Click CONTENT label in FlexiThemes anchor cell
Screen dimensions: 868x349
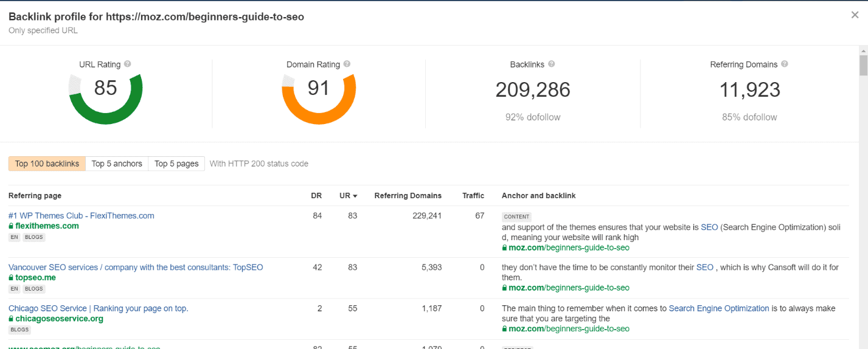[x=517, y=216]
